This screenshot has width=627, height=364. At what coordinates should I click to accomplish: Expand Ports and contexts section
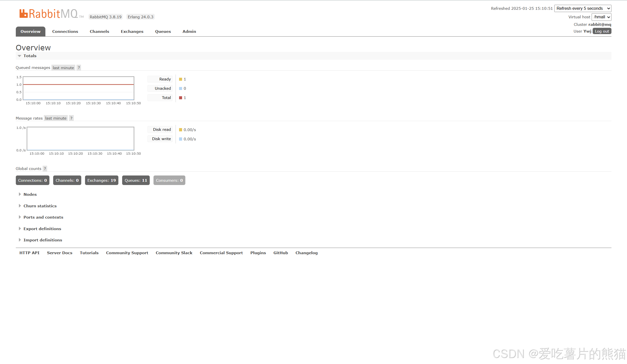click(x=43, y=217)
